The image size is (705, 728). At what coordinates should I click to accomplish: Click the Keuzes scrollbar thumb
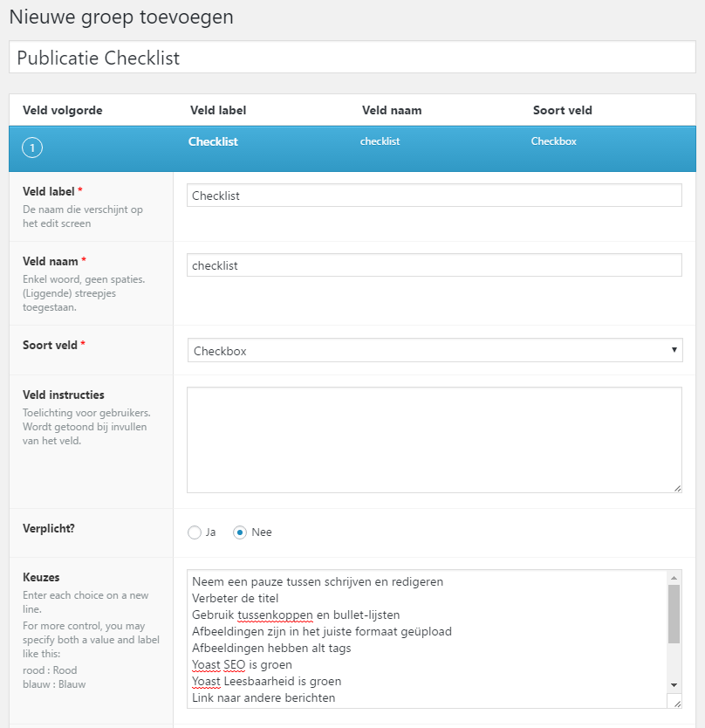click(674, 614)
